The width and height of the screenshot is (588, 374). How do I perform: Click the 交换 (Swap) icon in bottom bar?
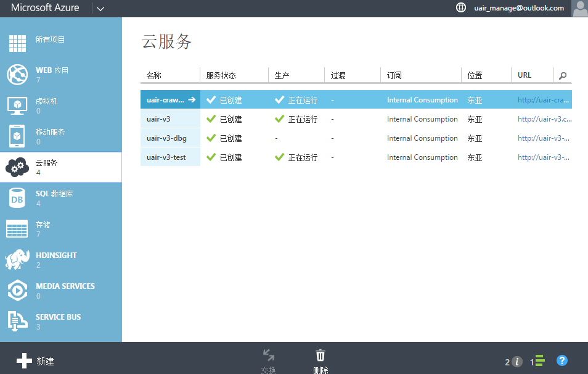point(268,355)
